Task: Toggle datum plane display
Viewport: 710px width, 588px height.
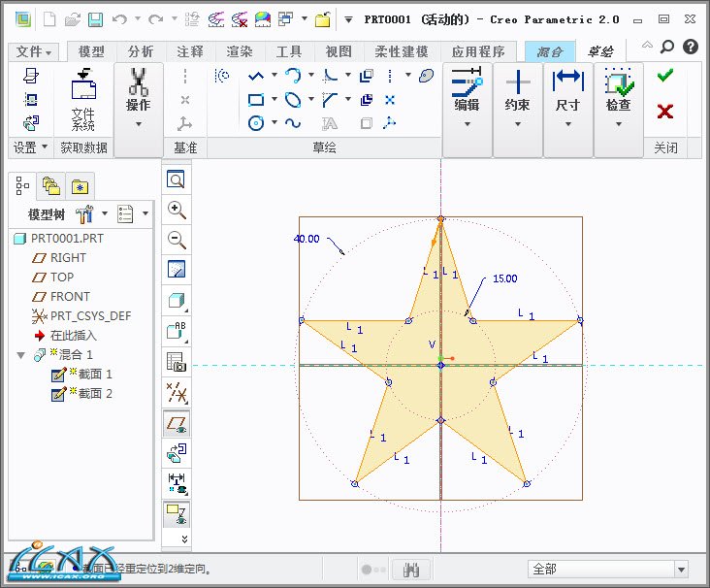Action: (x=177, y=422)
